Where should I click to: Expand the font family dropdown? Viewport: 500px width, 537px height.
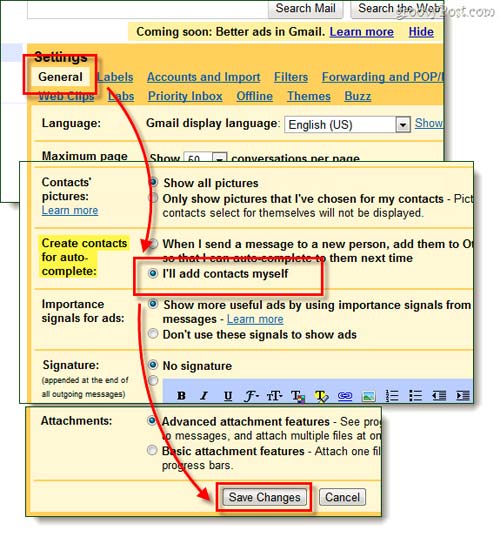(x=251, y=396)
